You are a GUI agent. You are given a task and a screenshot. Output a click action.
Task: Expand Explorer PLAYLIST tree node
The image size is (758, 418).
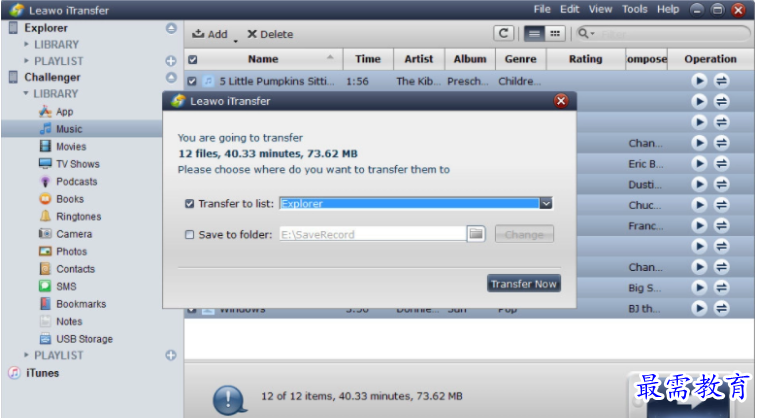coord(27,61)
